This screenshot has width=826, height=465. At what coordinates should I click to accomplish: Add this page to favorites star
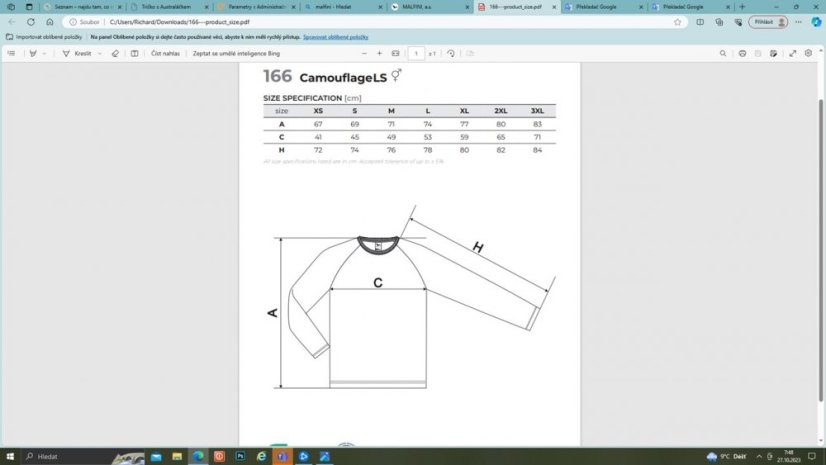(677, 22)
